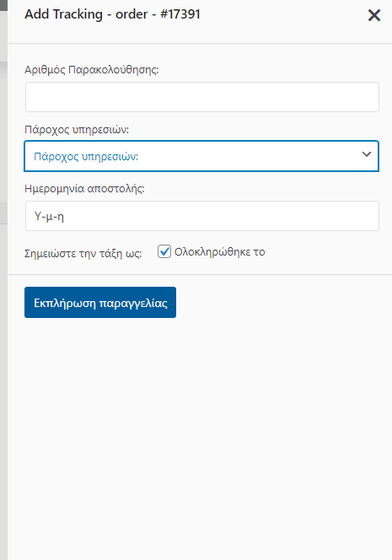The height and width of the screenshot is (560, 392).
Task: Click the Αριθμός Παρακολούθησης: label
Action: point(91,70)
